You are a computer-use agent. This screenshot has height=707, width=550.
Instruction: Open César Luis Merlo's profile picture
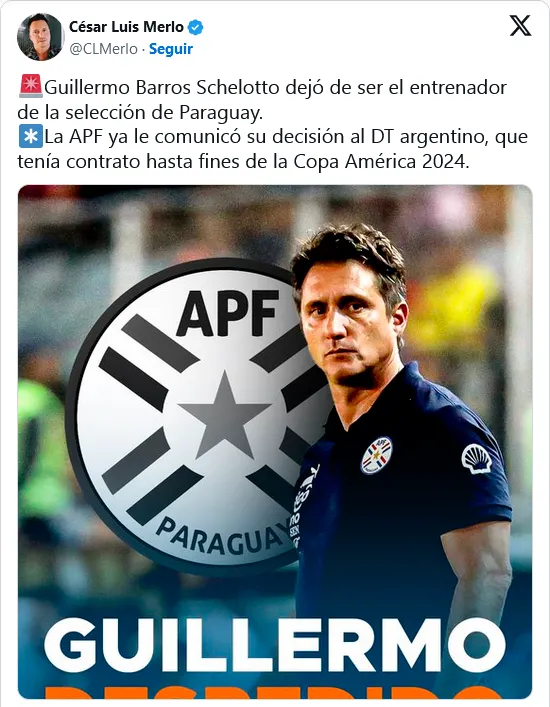[41, 37]
